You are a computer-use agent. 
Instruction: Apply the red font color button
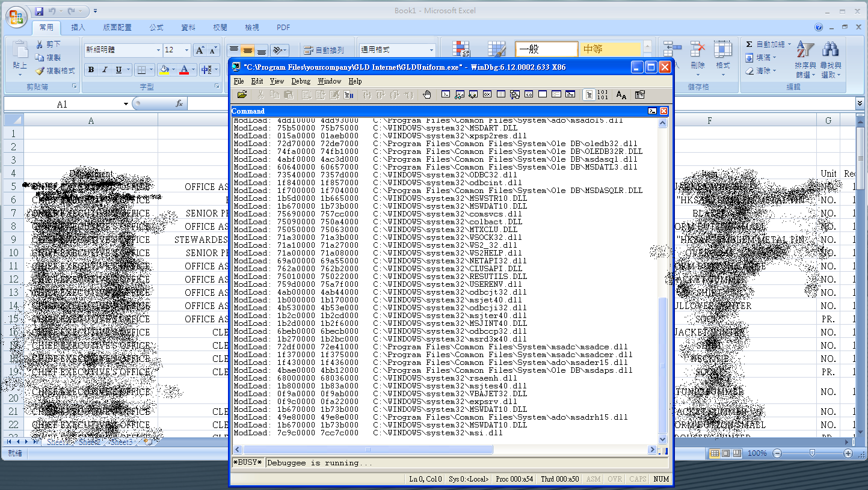click(x=185, y=70)
